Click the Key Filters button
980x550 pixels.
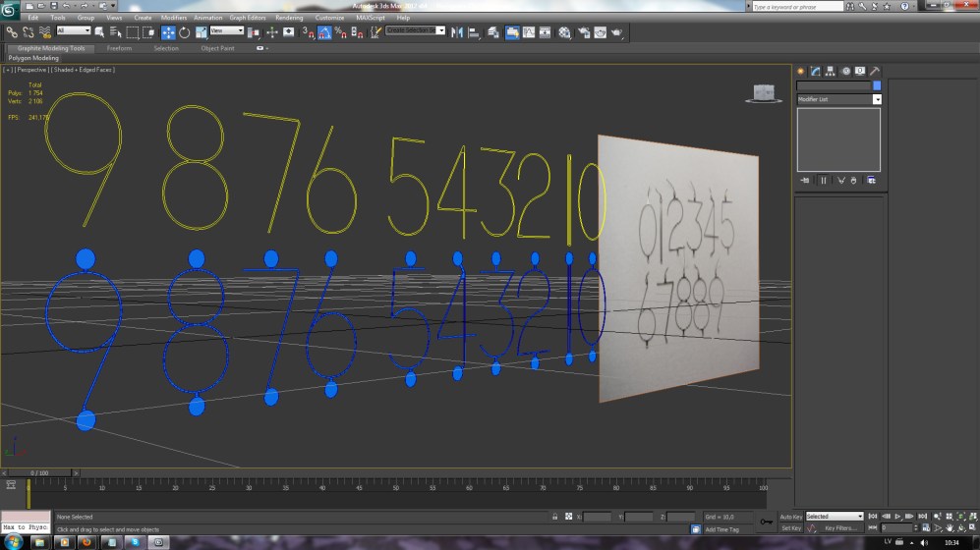(839, 528)
